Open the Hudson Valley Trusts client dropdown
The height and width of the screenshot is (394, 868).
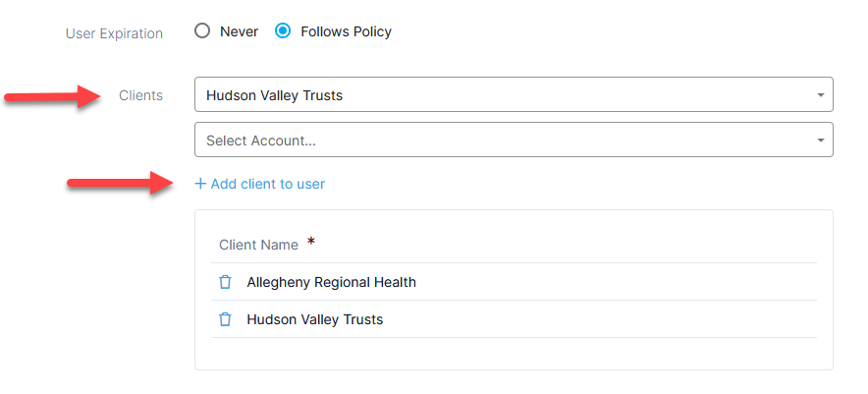pos(514,94)
